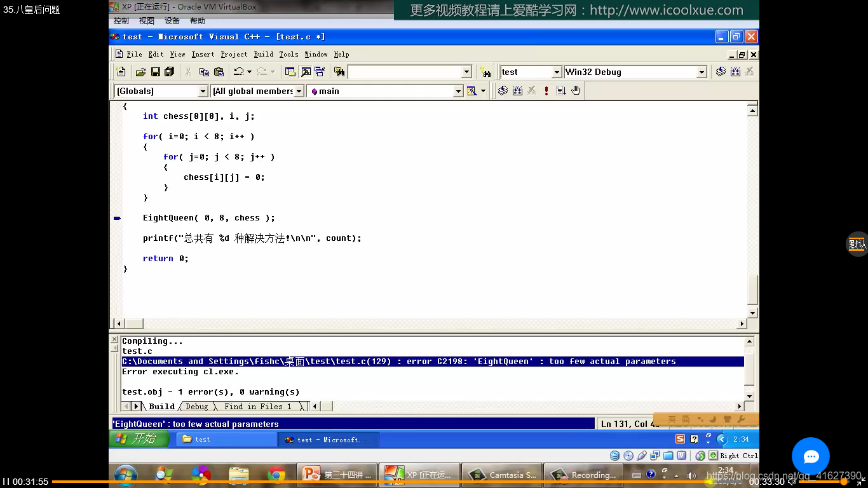Click the PowerPoint 第三十四讲 taskbar button
Viewport: 868px width, 488px height.
(337, 475)
